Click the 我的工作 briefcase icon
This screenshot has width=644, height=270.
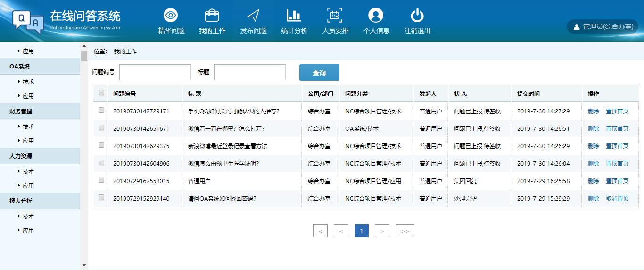click(212, 16)
